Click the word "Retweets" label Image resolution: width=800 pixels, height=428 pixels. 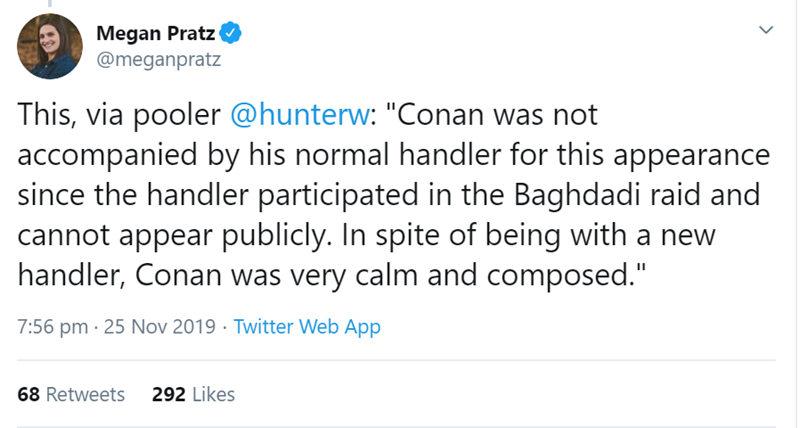point(86,394)
